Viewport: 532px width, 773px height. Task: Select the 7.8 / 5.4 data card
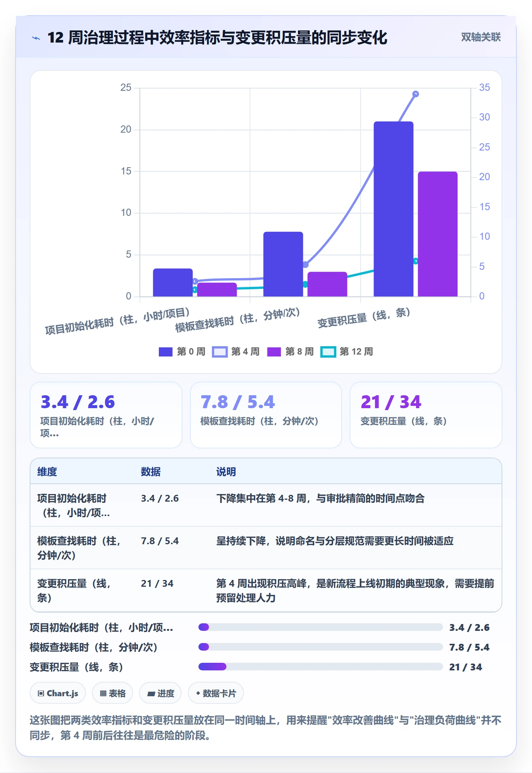click(266, 415)
